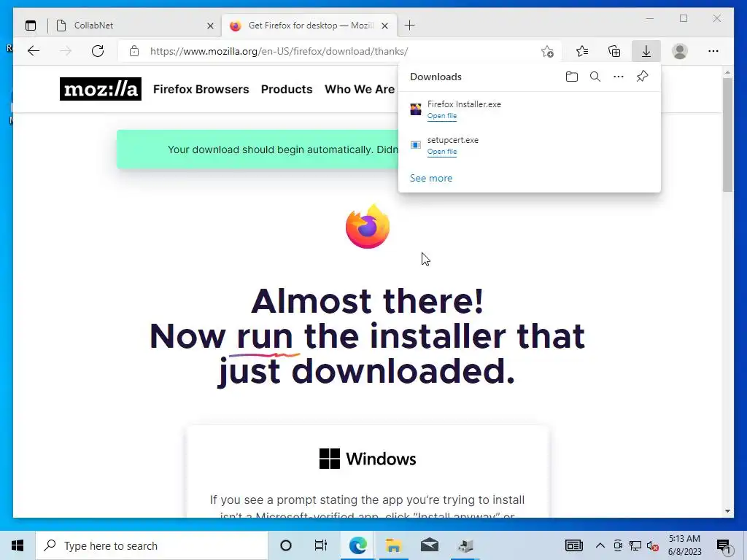747x560 pixels.
Task: Click the vertical scrollbar thumb
Action: coord(727,135)
